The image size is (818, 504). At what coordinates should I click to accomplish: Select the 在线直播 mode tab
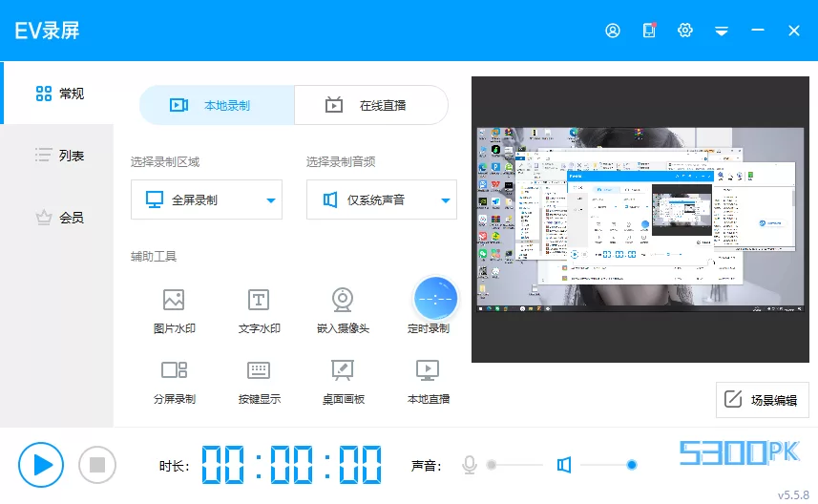pos(371,105)
